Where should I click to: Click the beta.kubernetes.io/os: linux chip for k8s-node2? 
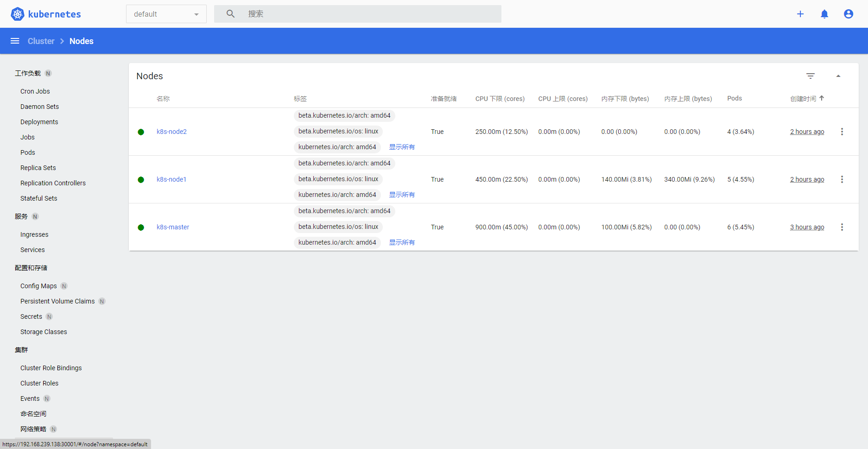(338, 131)
